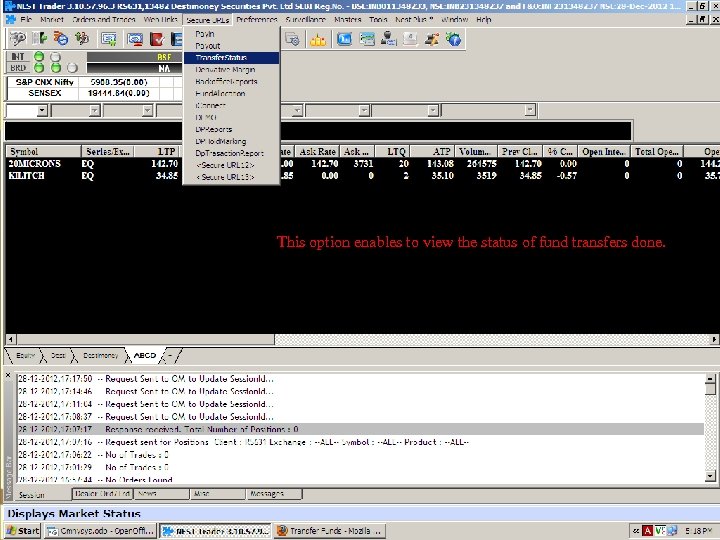The image size is (720, 540).
Task: Click the first green INT status light
Action: tap(39, 56)
